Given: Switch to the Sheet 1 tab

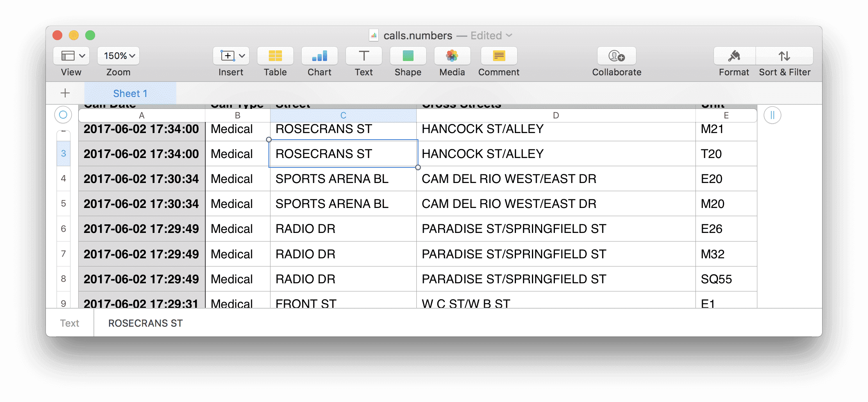Looking at the screenshot, I should 130,94.
